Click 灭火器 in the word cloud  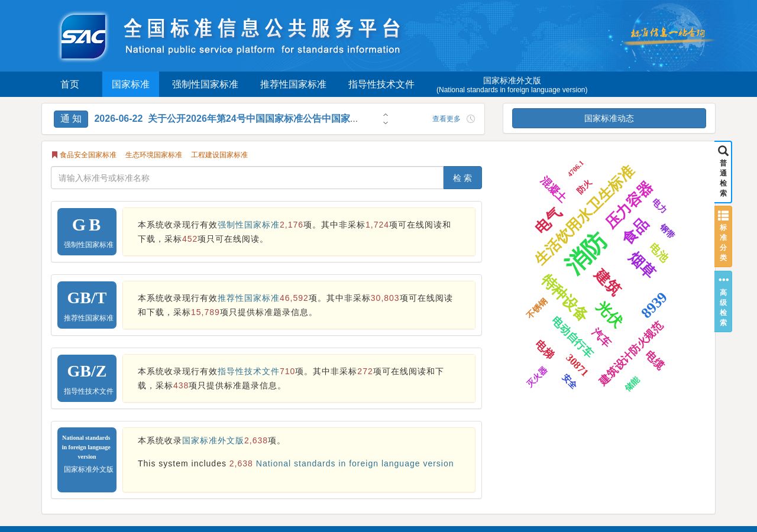pos(537,377)
